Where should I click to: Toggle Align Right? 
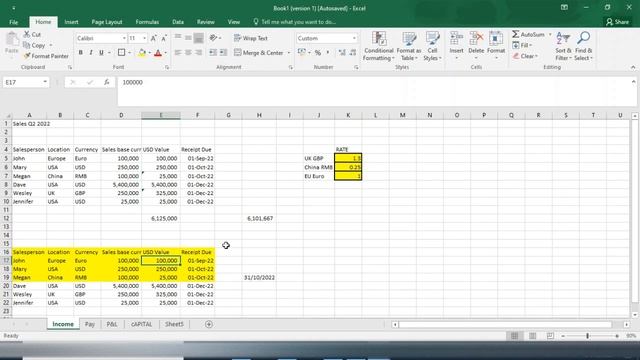pos(198,53)
